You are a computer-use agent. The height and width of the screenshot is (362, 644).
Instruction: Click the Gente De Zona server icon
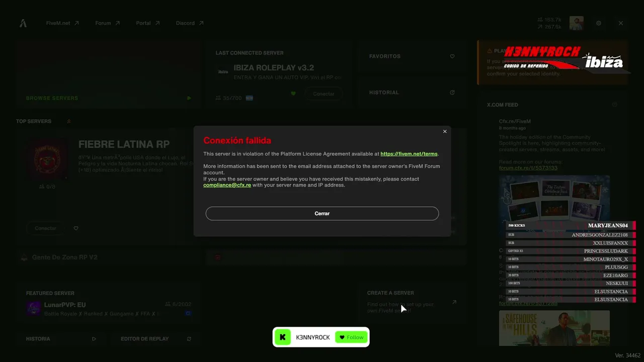tap(24, 257)
